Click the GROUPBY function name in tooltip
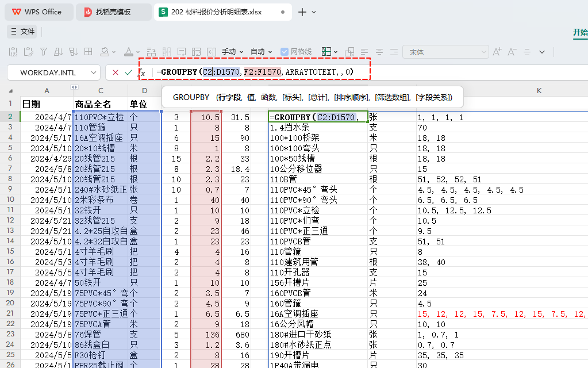Screen dimensions: 588x368 tap(191, 98)
